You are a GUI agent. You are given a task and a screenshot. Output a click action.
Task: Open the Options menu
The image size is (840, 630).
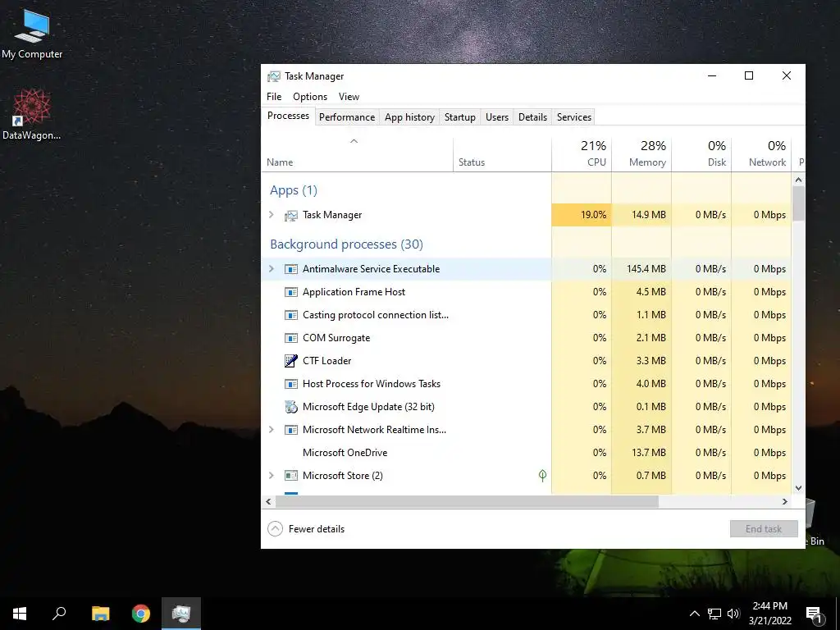[310, 97]
